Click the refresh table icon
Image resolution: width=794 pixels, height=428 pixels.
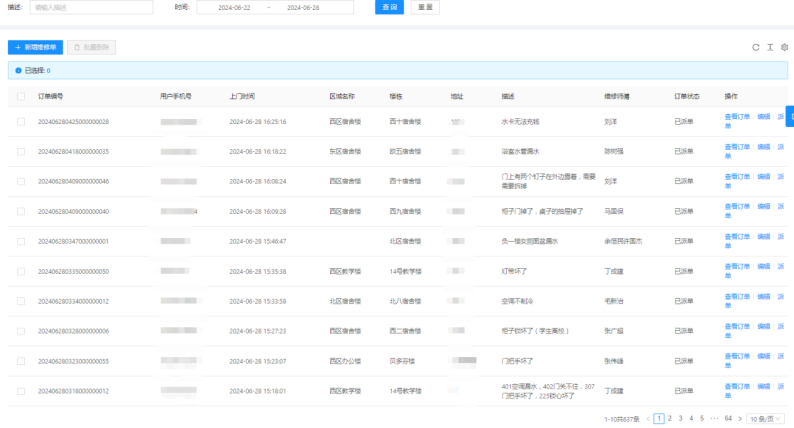click(756, 47)
